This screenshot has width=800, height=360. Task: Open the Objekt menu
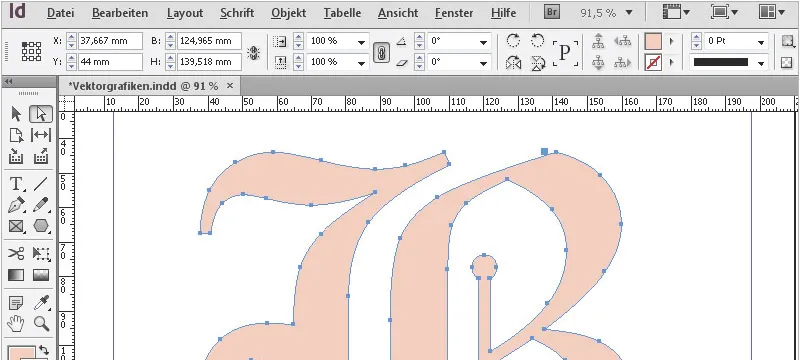289,13
